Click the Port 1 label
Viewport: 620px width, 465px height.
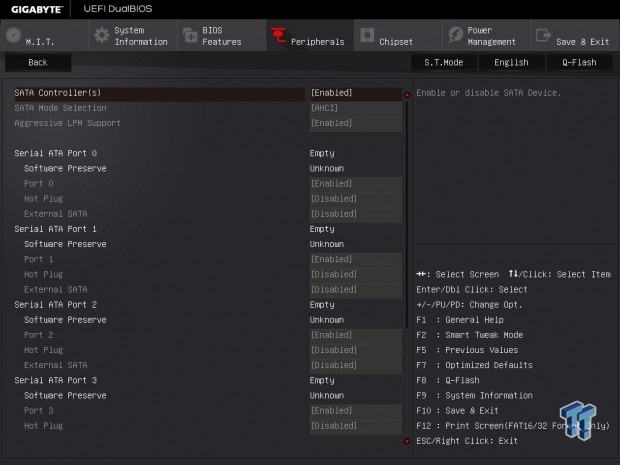click(x=39, y=259)
